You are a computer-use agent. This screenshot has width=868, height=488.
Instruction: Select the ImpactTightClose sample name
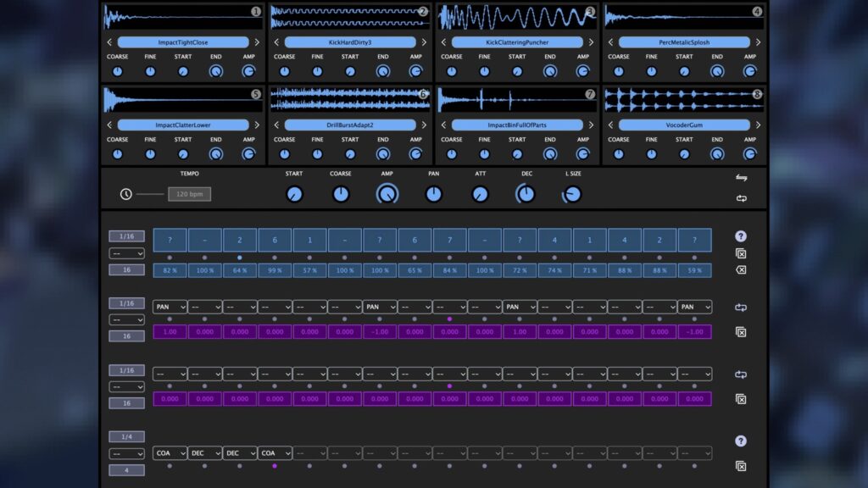pyautogui.click(x=183, y=42)
